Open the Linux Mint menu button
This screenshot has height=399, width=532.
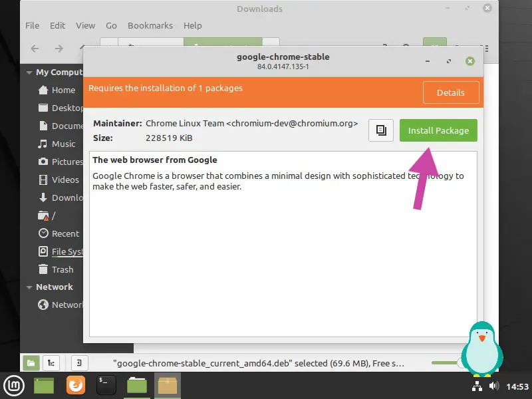click(x=14, y=386)
